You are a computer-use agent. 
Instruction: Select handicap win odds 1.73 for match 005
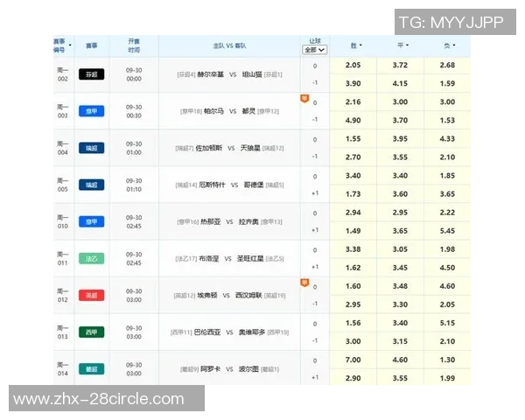(353, 194)
